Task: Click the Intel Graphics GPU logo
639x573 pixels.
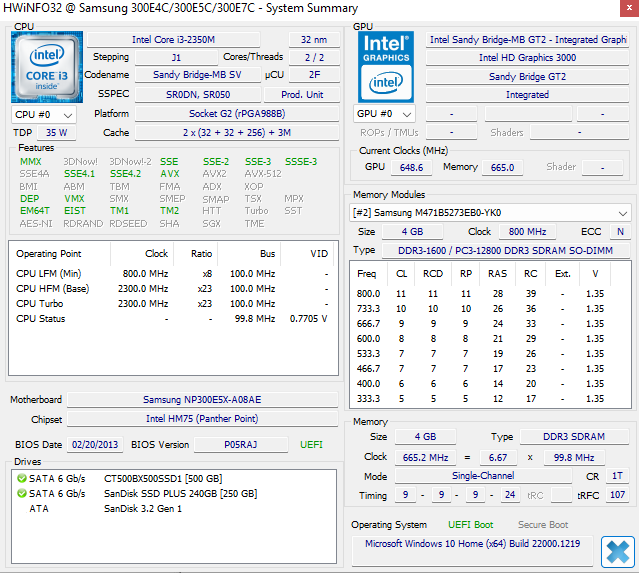Action: (386, 67)
